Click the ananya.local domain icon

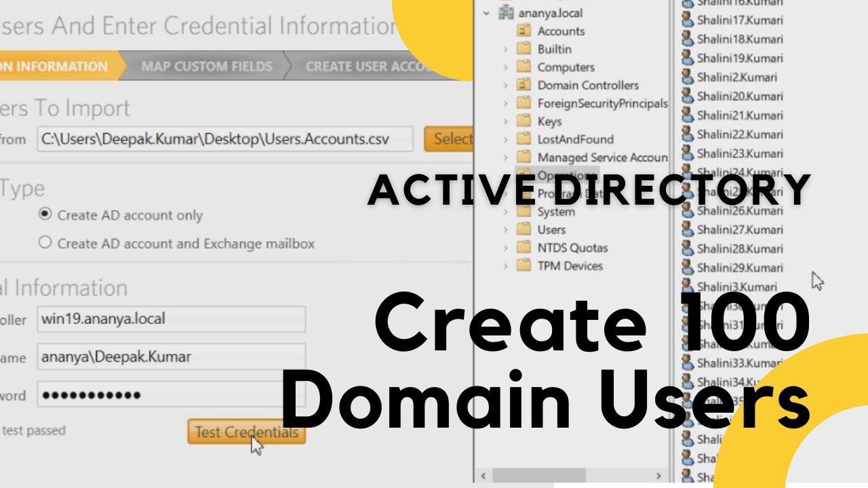(x=506, y=13)
